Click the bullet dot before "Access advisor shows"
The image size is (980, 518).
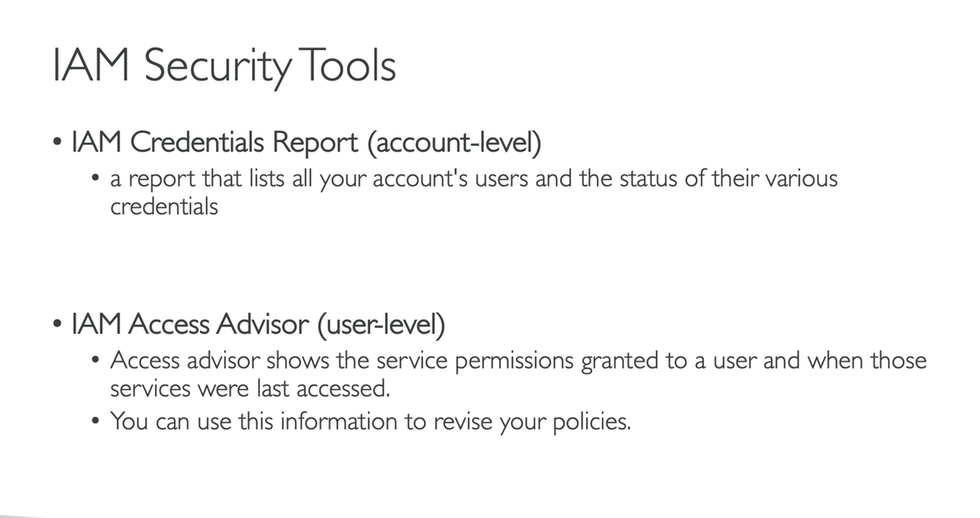tap(96, 359)
